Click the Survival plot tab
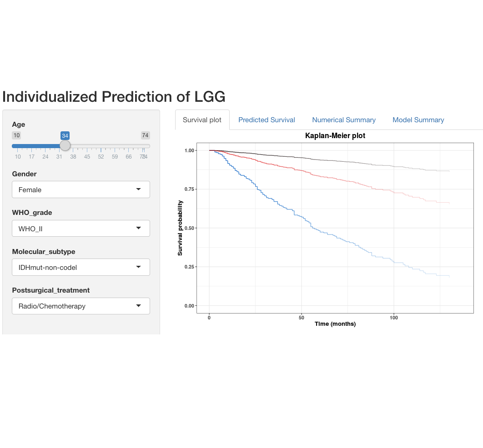Screen dimensions: 483x448 [x=202, y=120]
